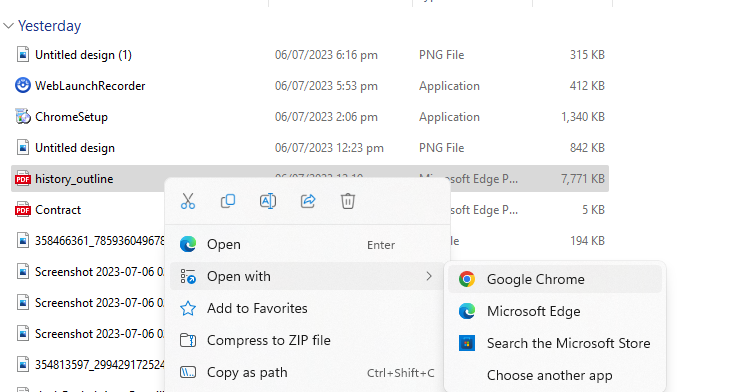
Task: Click the Microsoft Store icon
Action: point(466,343)
